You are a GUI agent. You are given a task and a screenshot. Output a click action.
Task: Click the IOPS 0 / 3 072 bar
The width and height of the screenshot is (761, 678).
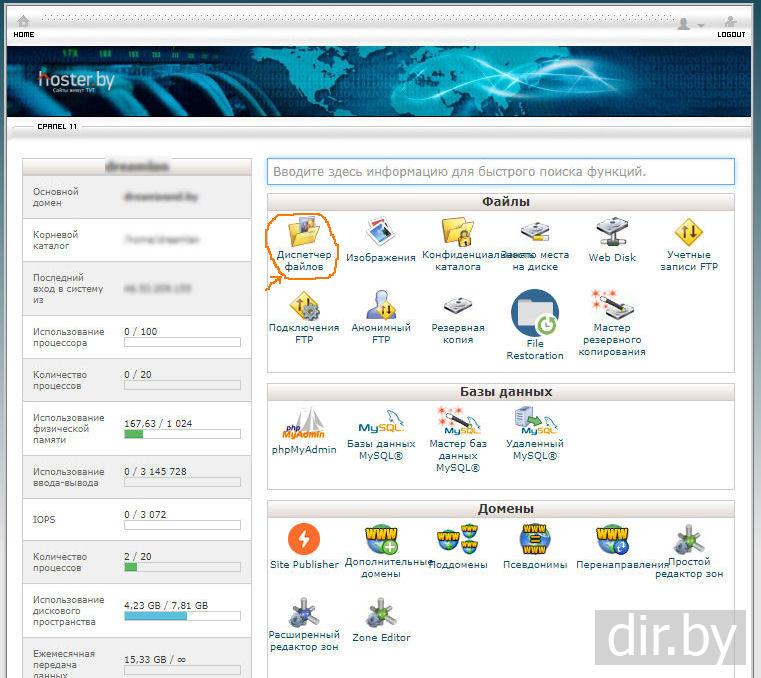[182, 525]
